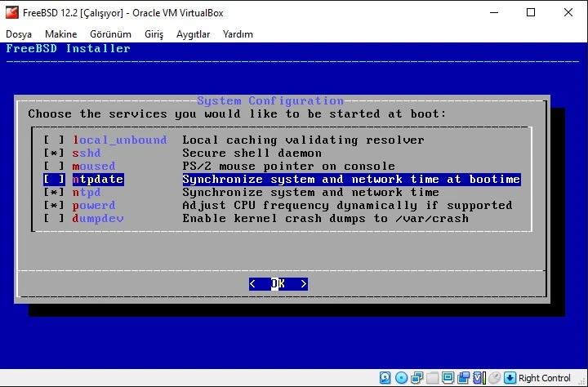Viewport: 588px width, 387px height.
Task: Click 'Adjust CPU frequency dynamically if supported'
Action: pos(347,206)
